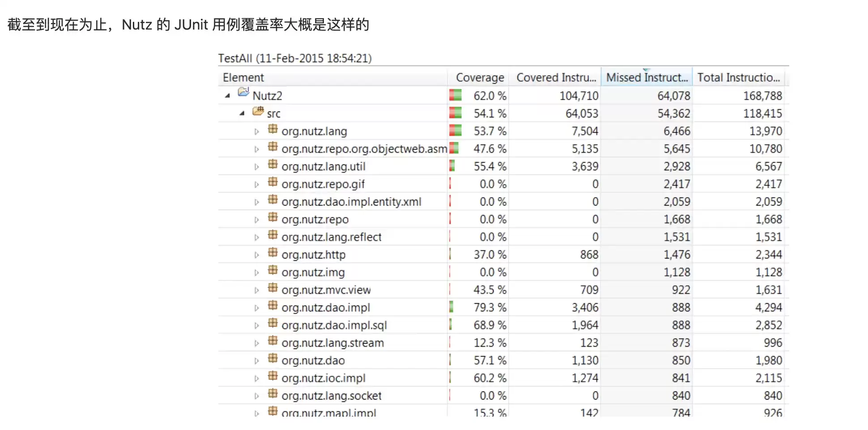Click the Total Instructions column header

click(740, 77)
